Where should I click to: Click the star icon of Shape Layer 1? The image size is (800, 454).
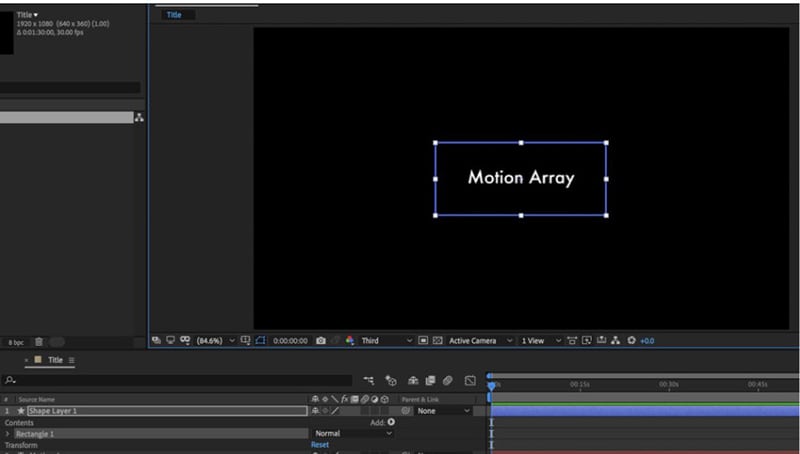tap(21, 411)
